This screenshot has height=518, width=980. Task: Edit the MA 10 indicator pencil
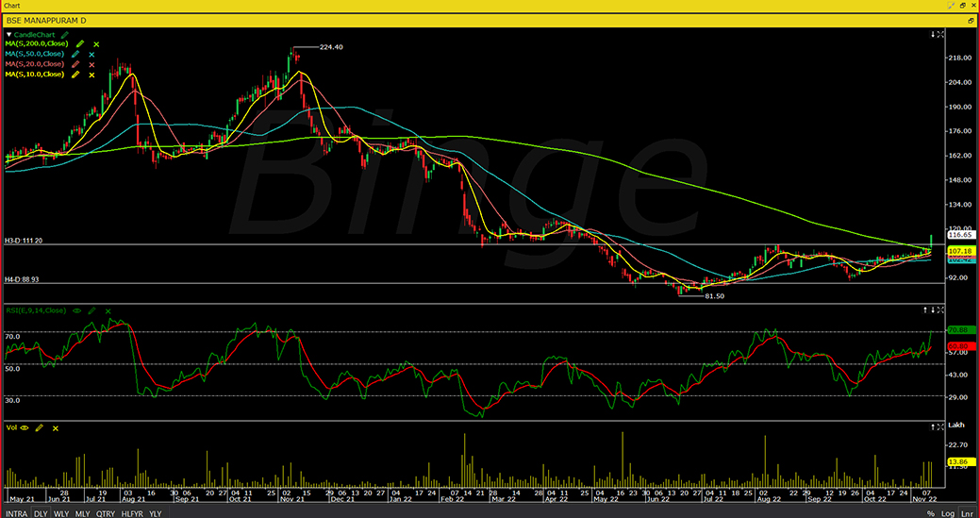[75, 75]
